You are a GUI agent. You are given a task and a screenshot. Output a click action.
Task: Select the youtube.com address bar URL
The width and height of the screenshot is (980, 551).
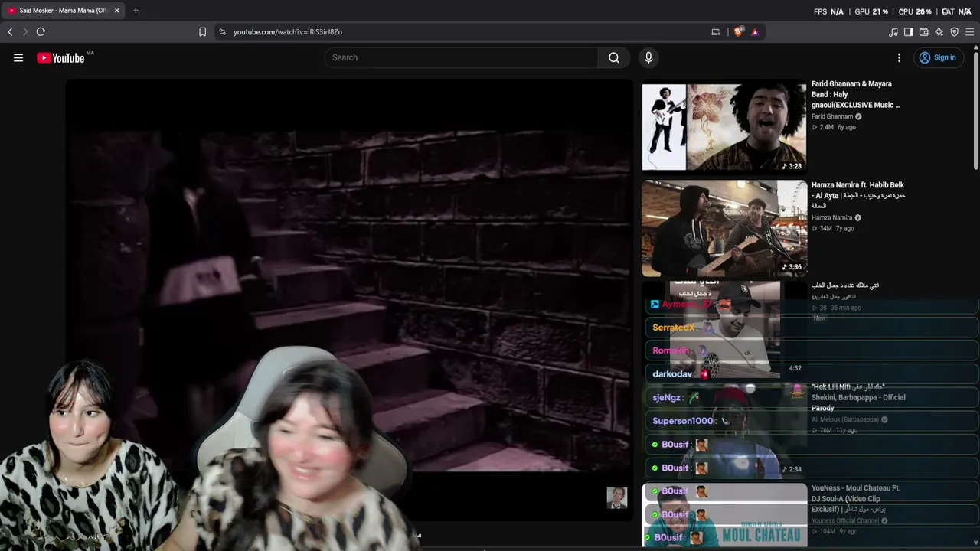[288, 32]
